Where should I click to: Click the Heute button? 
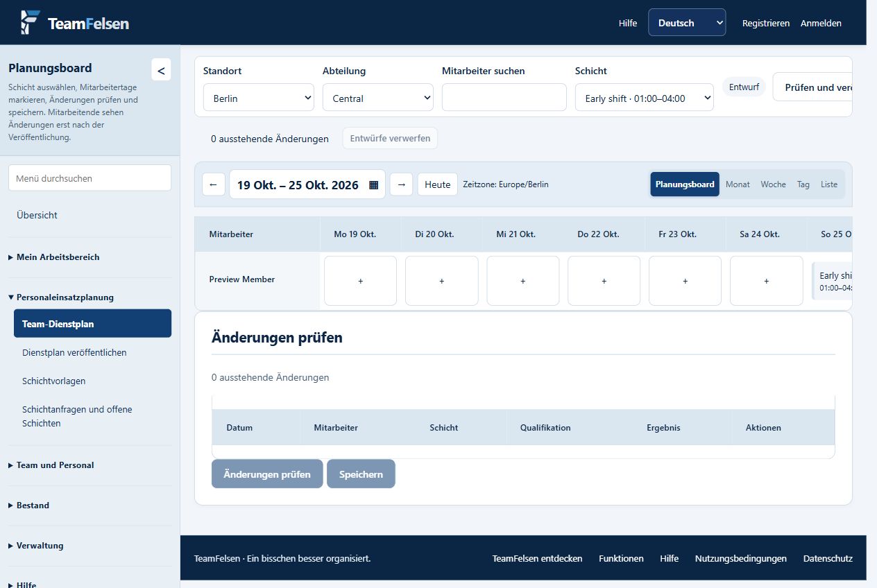[x=437, y=184]
